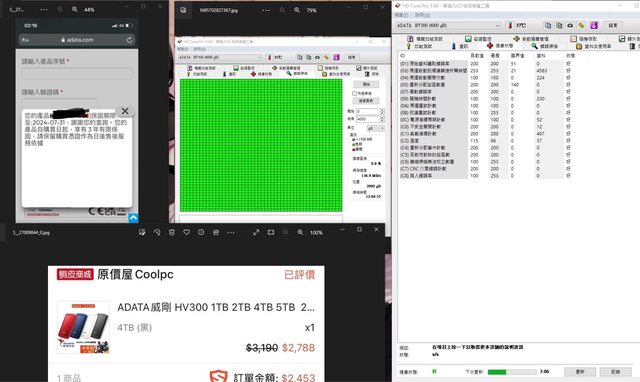Click the heart favorite icon in bottom photo viewer
640x382 pixels.
[187, 232]
